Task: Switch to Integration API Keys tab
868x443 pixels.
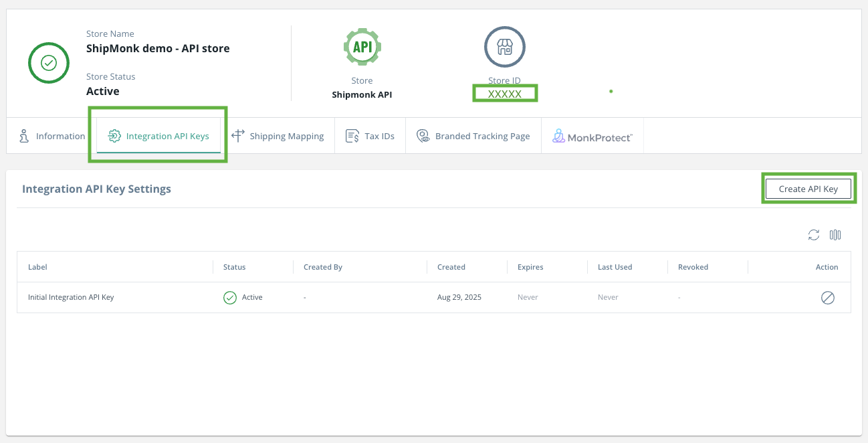Action: pyautogui.click(x=158, y=136)
